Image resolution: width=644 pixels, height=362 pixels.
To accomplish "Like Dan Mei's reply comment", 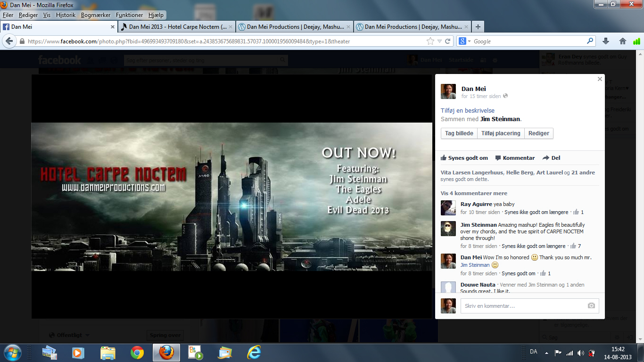I will (519, 273).
